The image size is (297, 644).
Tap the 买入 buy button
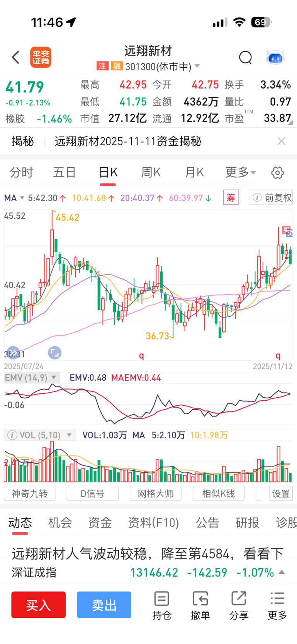(38, 605)
